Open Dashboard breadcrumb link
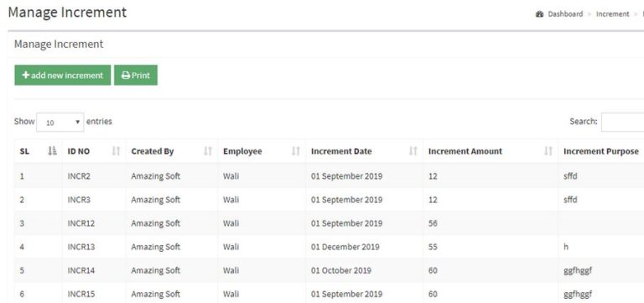 [x=565, y=14]
